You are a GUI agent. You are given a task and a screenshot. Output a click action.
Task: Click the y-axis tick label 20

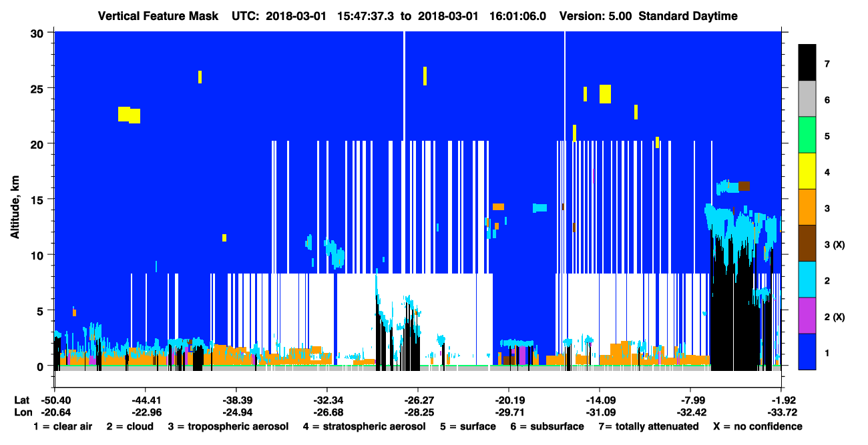(x=39, y=143)
